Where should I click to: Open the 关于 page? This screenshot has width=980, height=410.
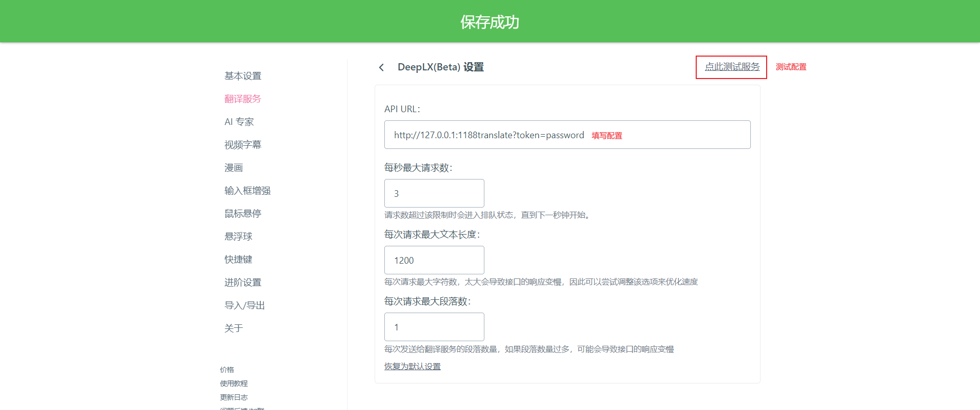(x=234, y=328)
